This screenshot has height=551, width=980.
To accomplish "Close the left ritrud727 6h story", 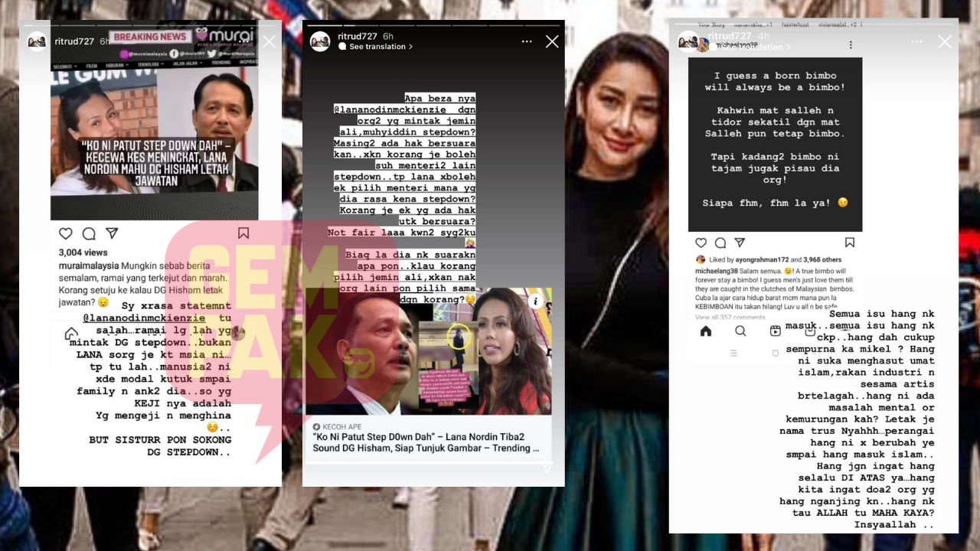I will pos(269,42).
